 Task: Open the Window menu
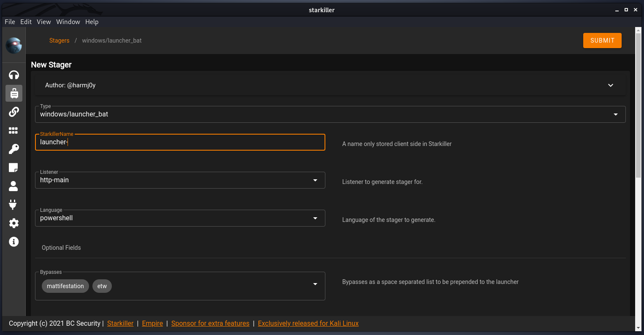(x=68, y=22)
